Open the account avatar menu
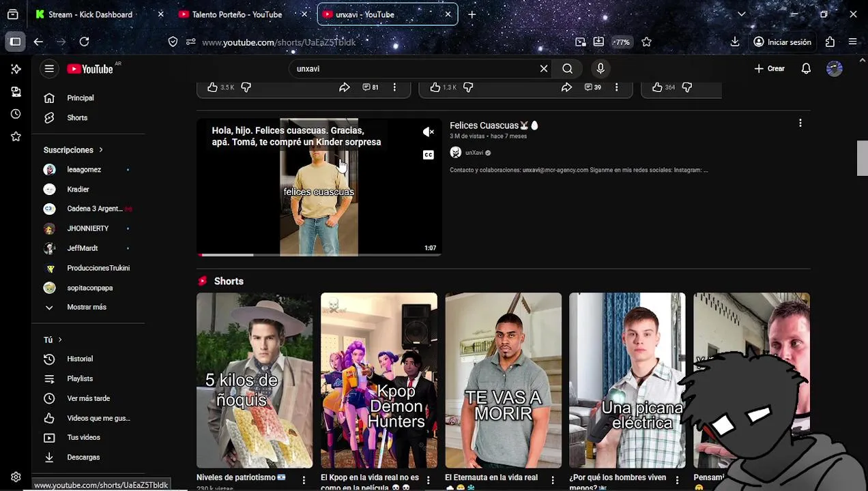The image size is (868, 491). [835, 68]
